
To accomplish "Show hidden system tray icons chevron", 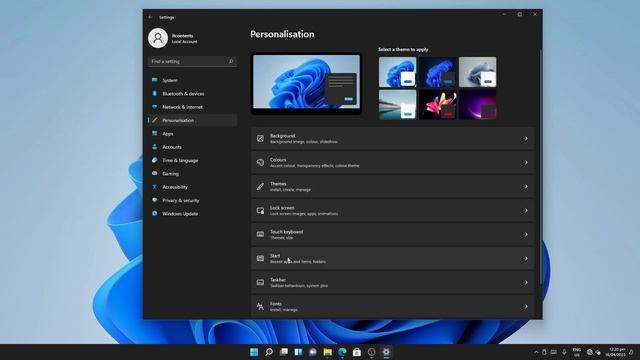I will click(536, 352).
